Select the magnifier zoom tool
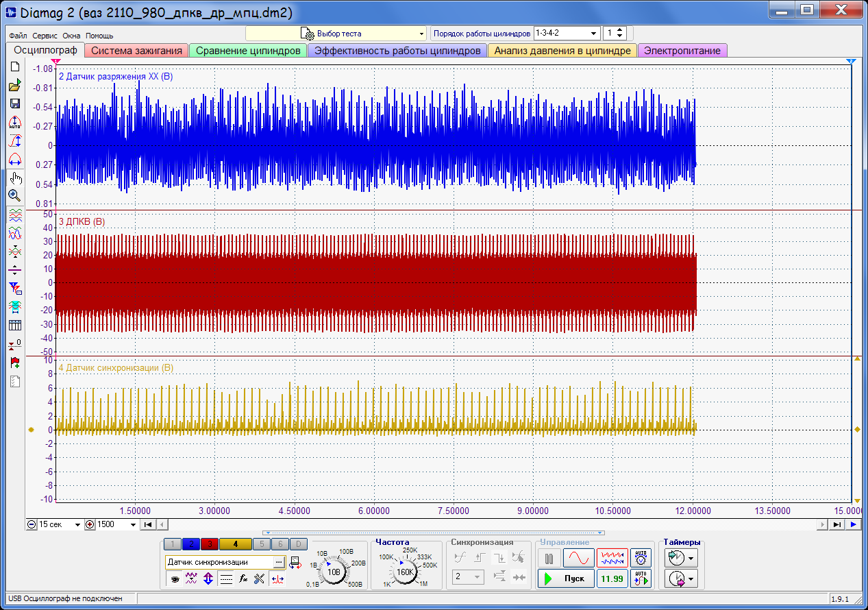 14,195
